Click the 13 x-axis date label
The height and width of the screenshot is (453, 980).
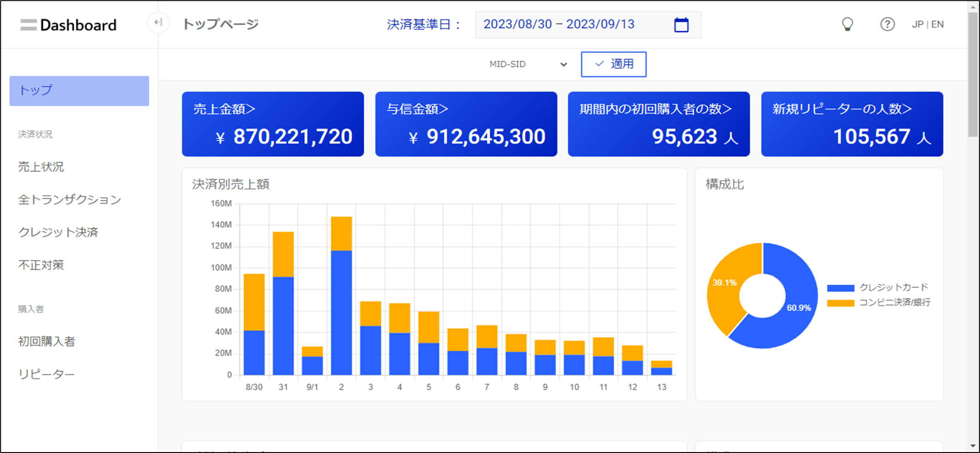(x=661, y=387)
